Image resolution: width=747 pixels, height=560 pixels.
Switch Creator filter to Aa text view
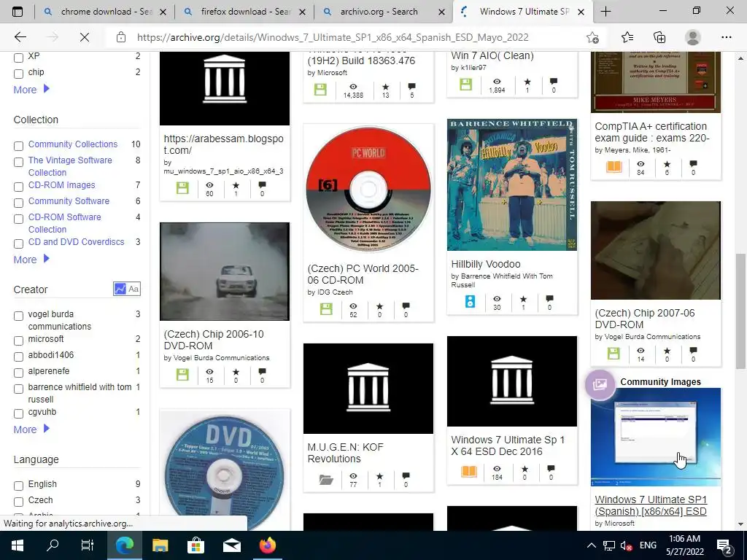pos(133,289)
